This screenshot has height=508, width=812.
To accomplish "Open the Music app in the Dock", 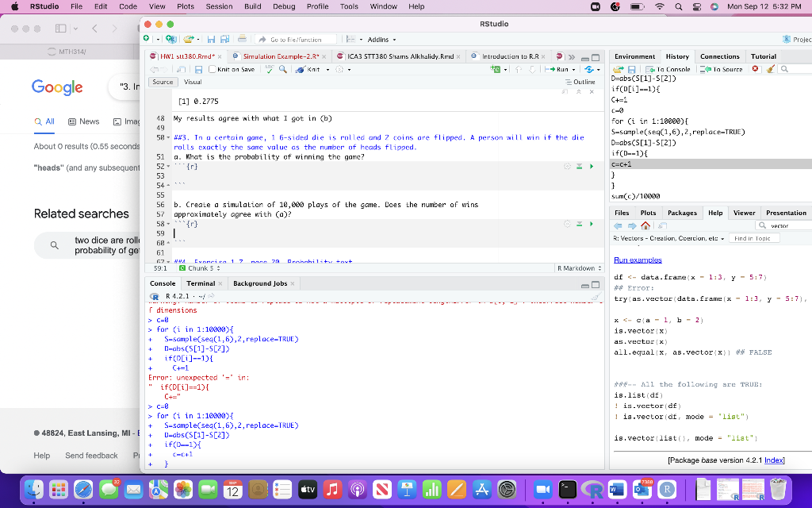I will [x=332, y=489].
